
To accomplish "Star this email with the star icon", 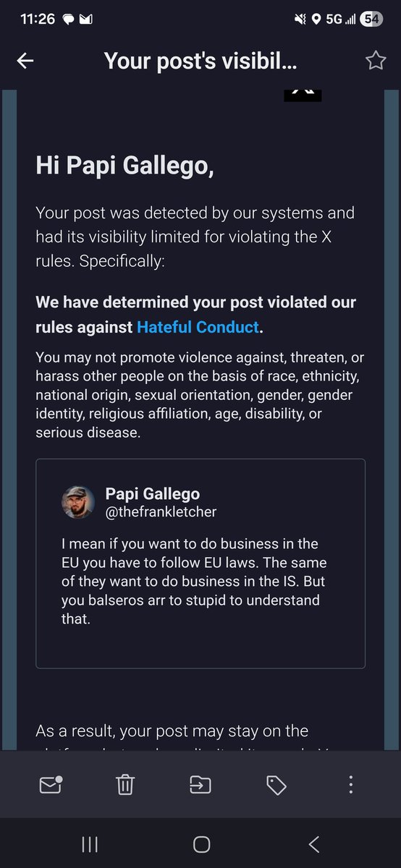I will pyautogui.click(x=376, y=61).
